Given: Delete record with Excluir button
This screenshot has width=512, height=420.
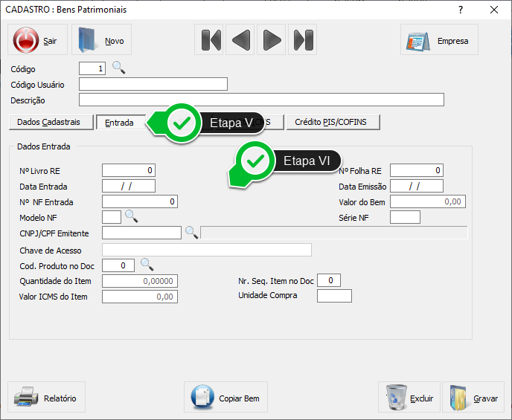Looking at the screenshot, I should [409, 398].
